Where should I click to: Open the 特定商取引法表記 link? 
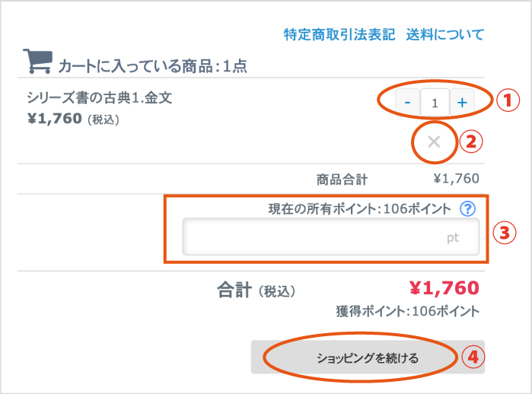point(339,34)
